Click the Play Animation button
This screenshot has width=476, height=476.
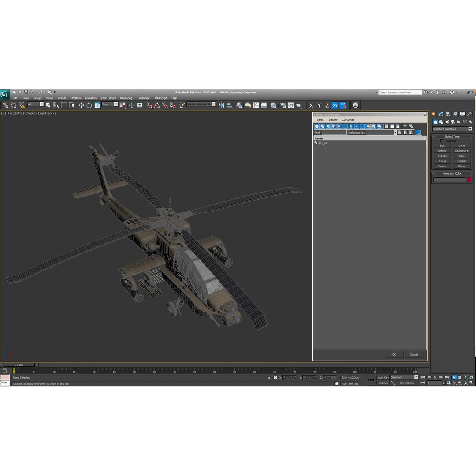435,377
